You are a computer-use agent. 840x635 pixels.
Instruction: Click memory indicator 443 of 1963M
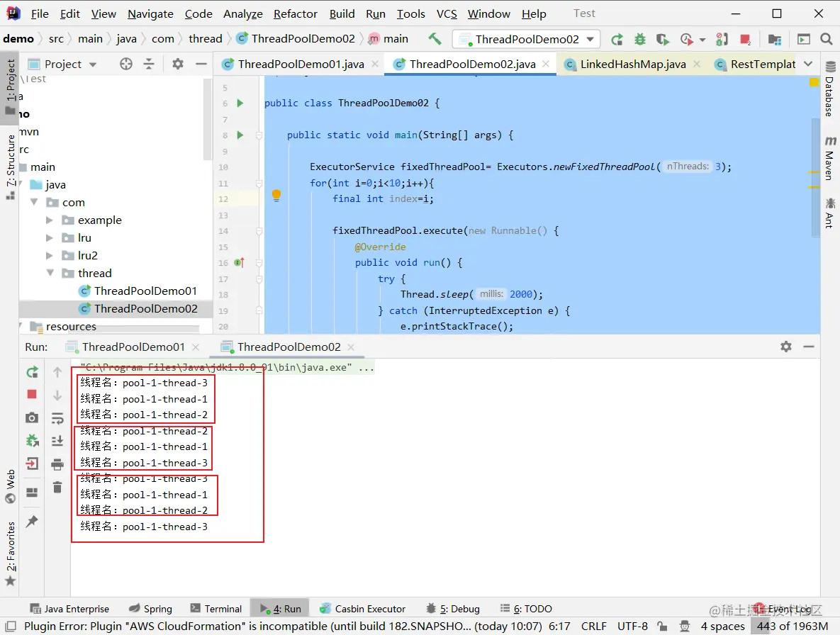coord(793,626)
